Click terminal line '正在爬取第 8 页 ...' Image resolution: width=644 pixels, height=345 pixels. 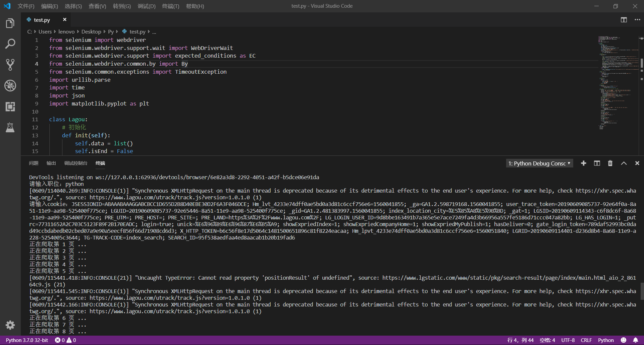coord(58,331)
